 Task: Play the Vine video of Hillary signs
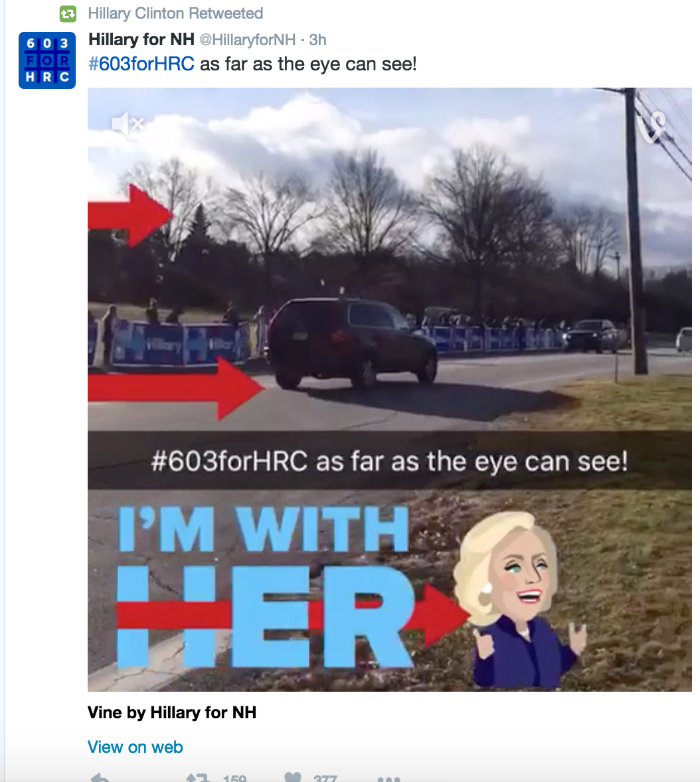(x=390, y=390)
